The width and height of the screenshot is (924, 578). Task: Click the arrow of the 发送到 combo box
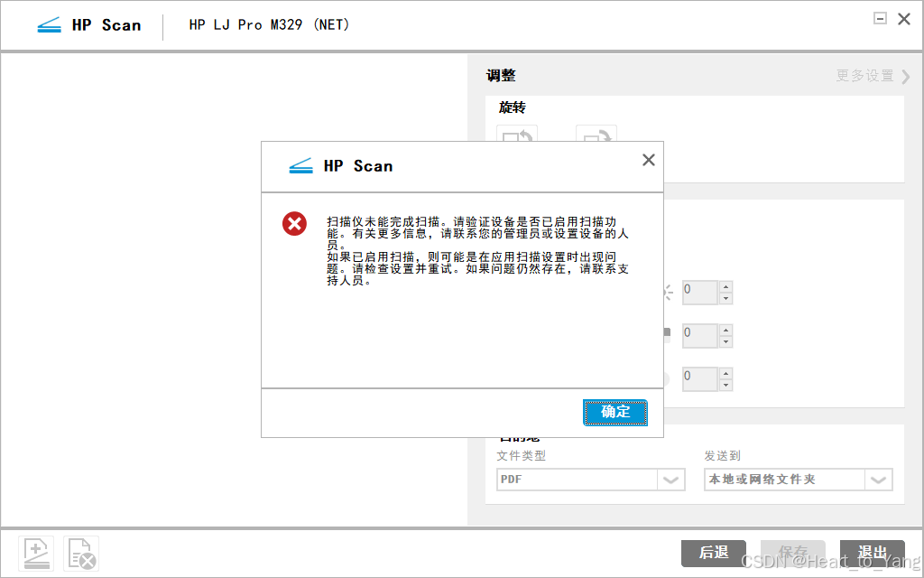point(879,480)
